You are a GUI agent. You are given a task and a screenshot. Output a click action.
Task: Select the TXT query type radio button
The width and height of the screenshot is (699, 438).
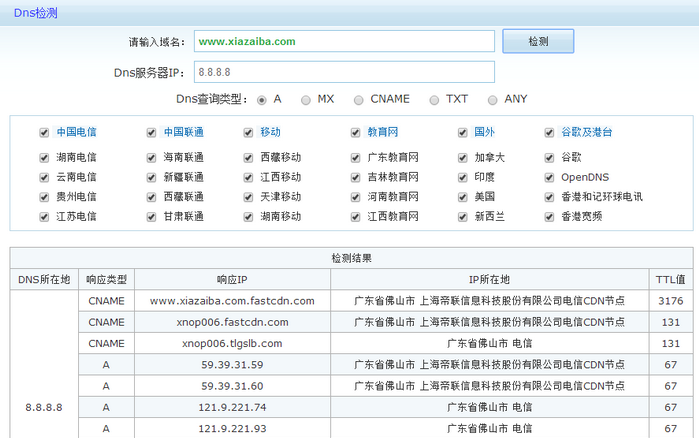pos(434,100)
